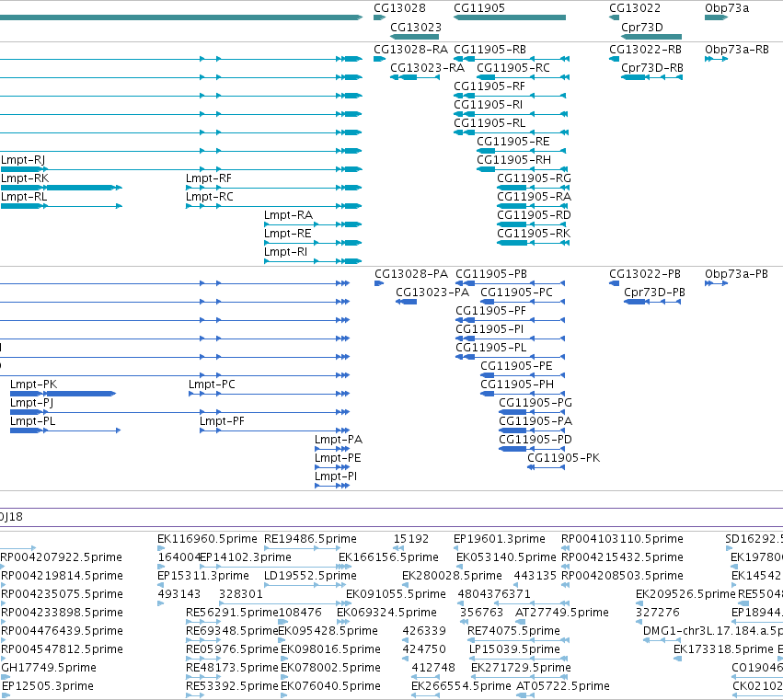The width and height of the screenshot is (783, 700).
Task: Select transcript Lmpt-RL label
Action: (24, 197)
